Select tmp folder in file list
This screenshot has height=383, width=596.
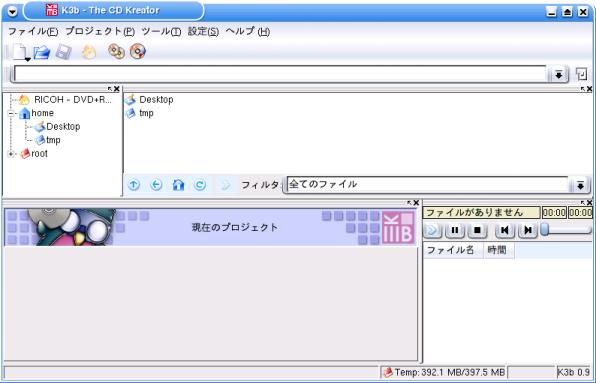pos(139,113)
